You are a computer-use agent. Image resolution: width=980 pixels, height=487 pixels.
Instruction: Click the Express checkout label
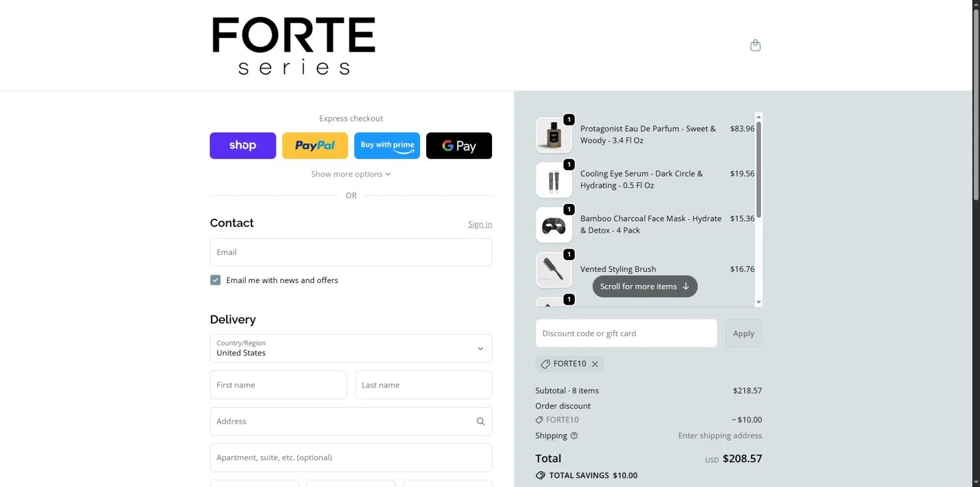(x=351, y=118)
